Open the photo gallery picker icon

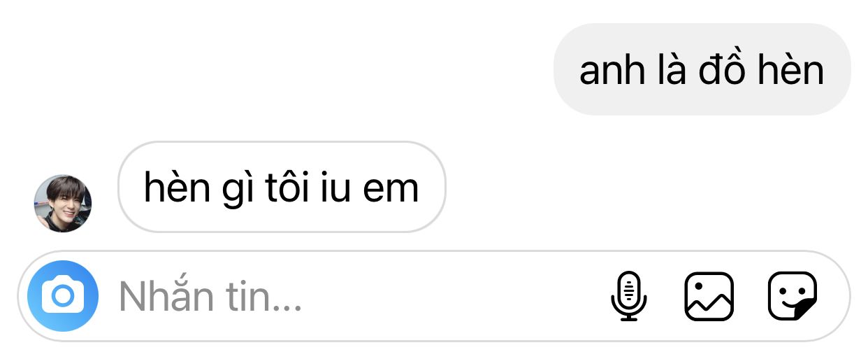tap(709, 296)
